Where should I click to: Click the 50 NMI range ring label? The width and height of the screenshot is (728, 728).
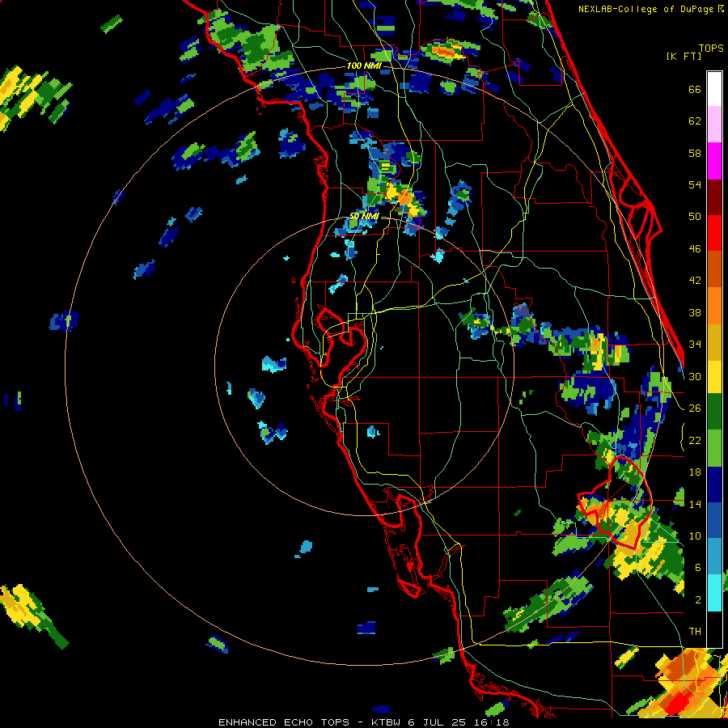click(x=364, y=216)
